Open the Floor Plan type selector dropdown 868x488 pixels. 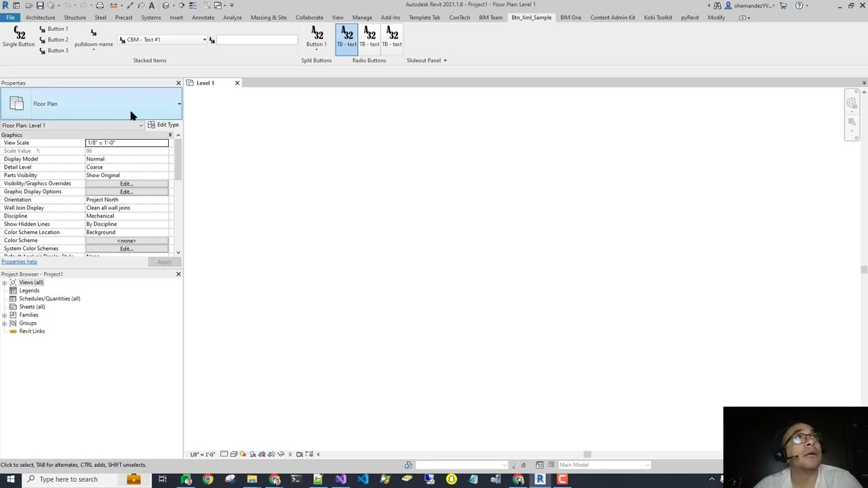coord(179,104)
